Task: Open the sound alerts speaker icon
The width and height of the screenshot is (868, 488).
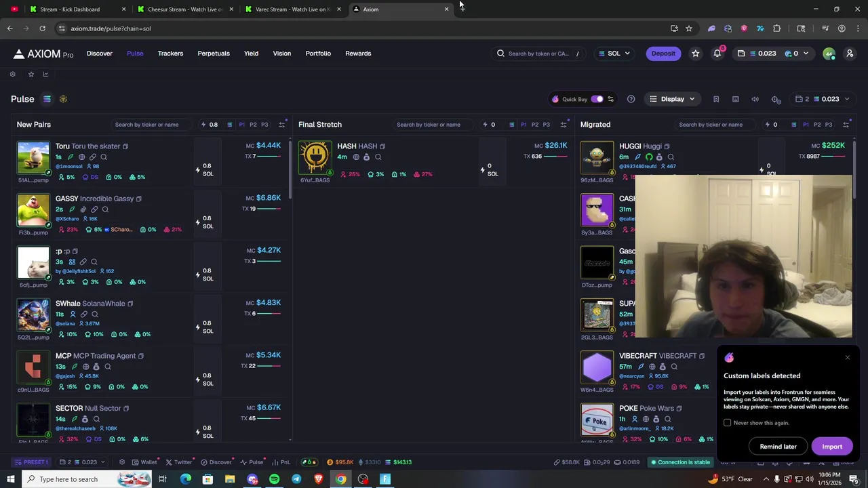Action: click(755, 100)
